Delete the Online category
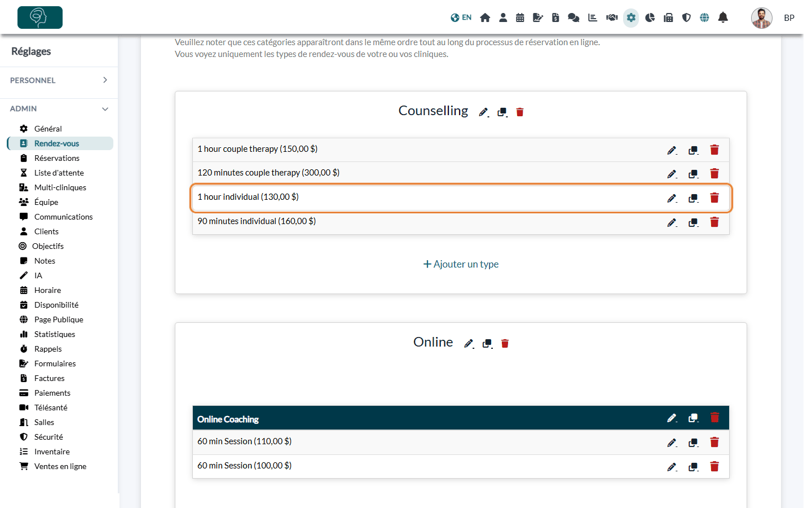 505,344
